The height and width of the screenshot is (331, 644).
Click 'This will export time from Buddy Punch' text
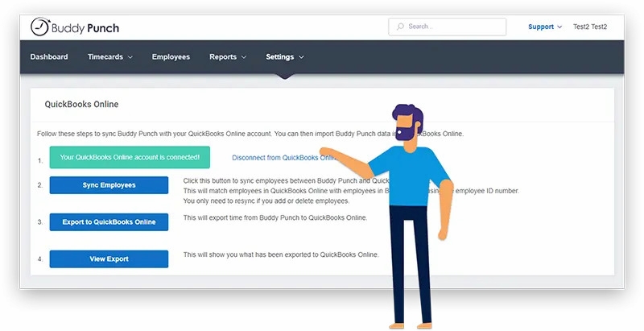point(275,217)
